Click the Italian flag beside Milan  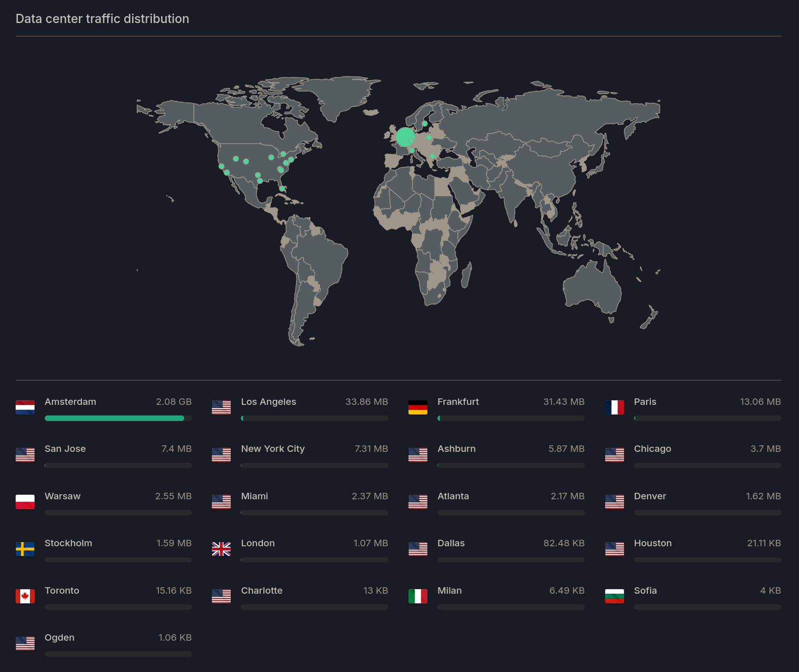click(x=418, y=596)
